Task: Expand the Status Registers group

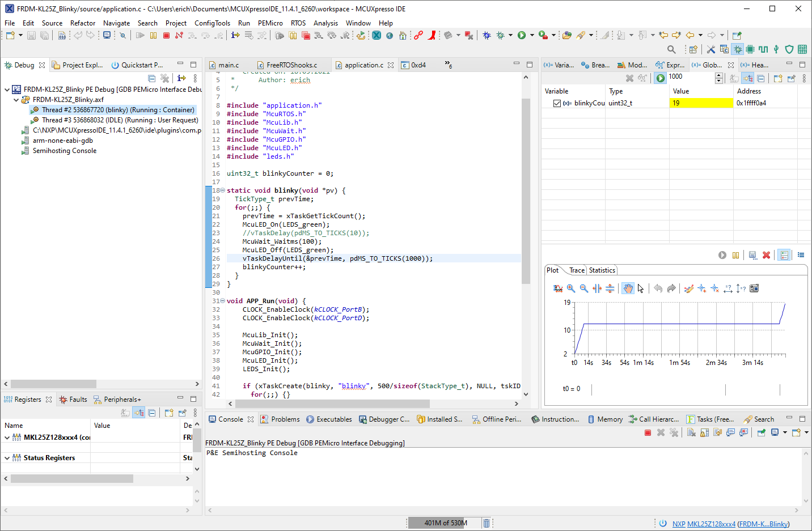Action: click(x=7, y=458)
